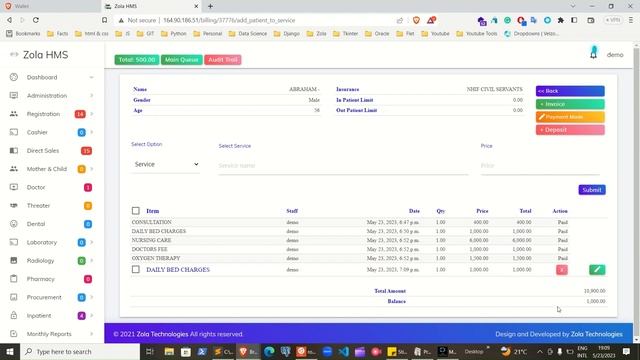Reload the page with refresh icon
Viewport: 640px width, 360px height.
point(36,20)
